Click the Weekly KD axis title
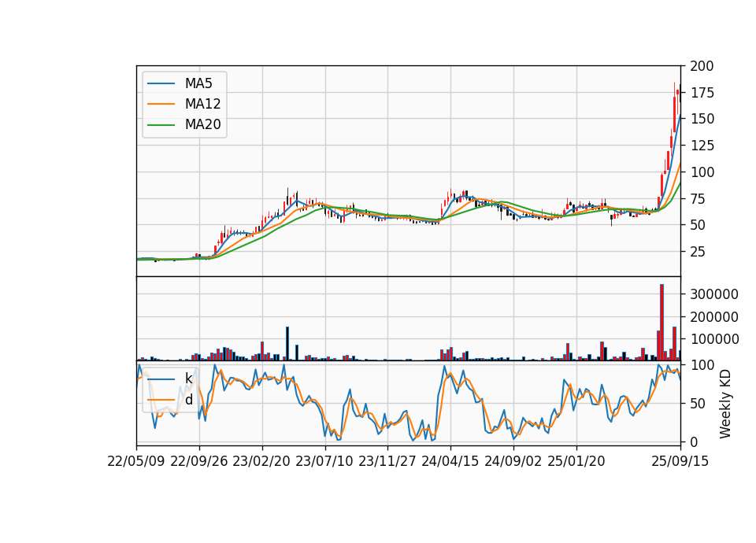Image resolution: width=756 pixels, height=543 pixels. coord(725,404)
